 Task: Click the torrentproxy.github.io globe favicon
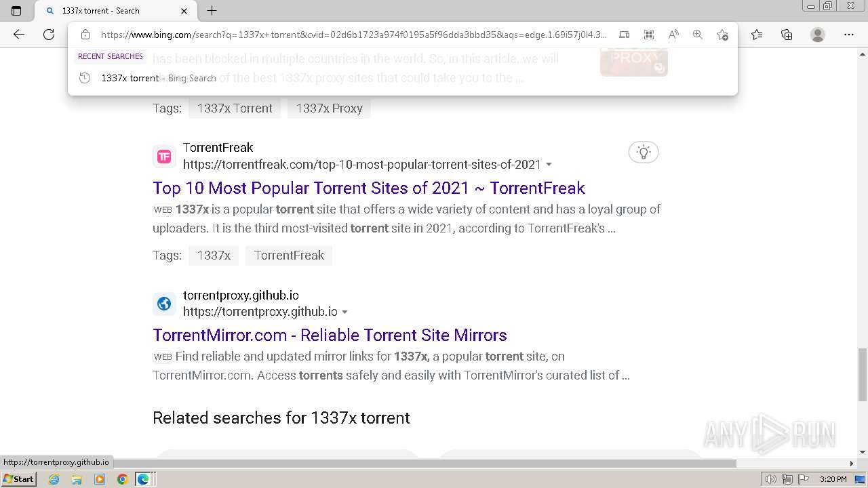164,304
